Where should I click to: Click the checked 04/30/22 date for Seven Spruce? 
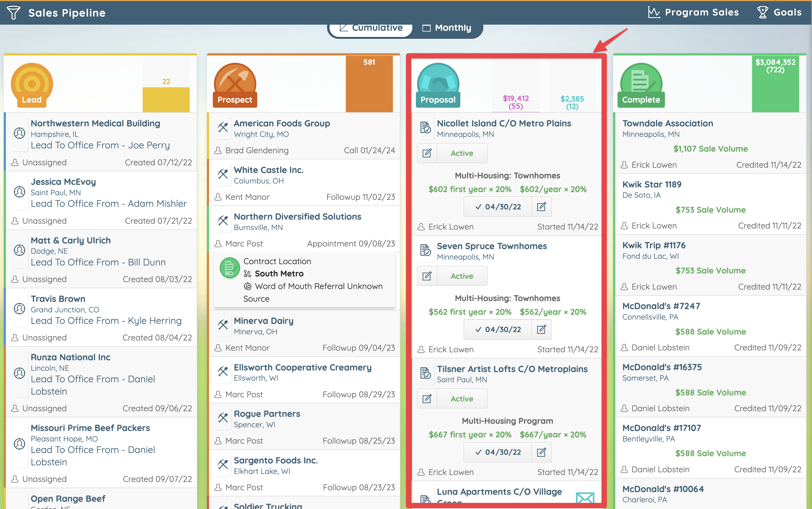pos(498,330)
